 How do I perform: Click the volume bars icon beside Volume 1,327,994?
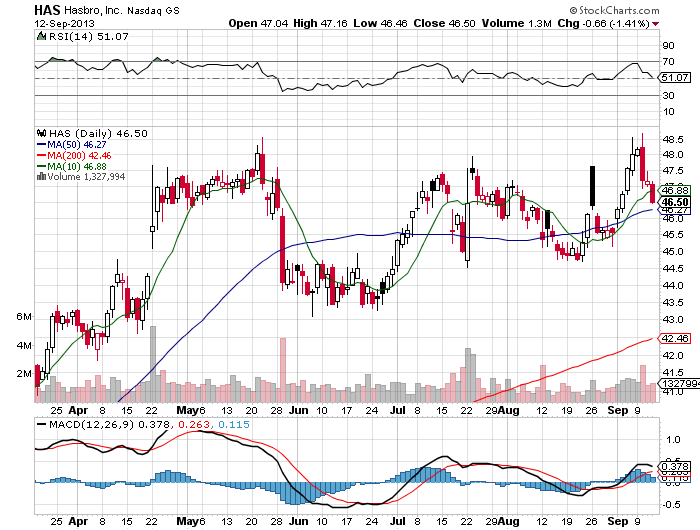pyautogui.click(x=41, y=176)
